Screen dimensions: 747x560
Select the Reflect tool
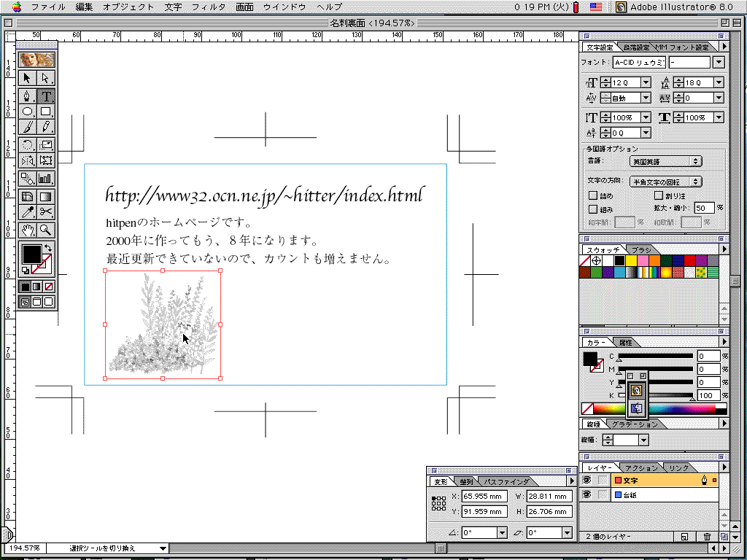pos(28,160)
